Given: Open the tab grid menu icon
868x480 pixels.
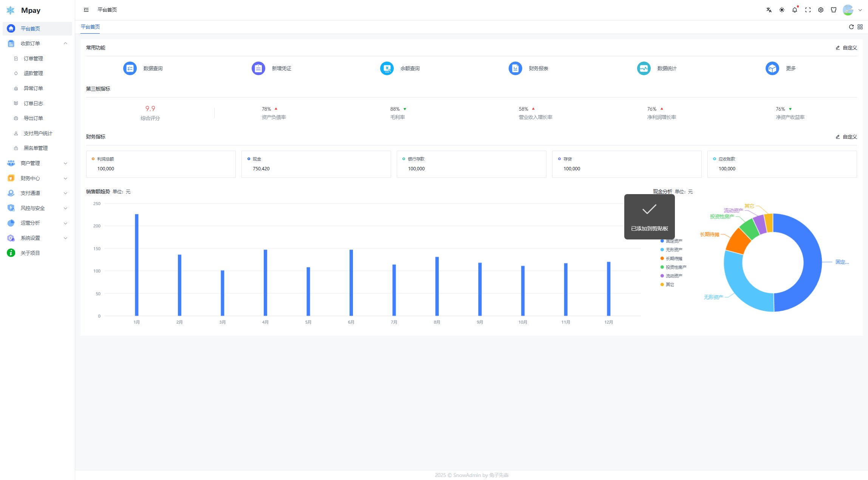Looking at the screenshot, I should pos(860,27).
